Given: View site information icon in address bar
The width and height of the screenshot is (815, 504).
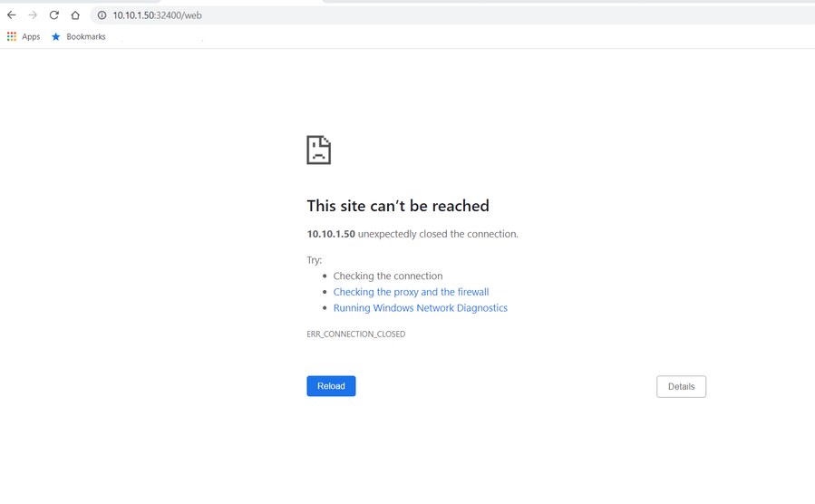Looking at the screenshot, I should tap(102, 15).
